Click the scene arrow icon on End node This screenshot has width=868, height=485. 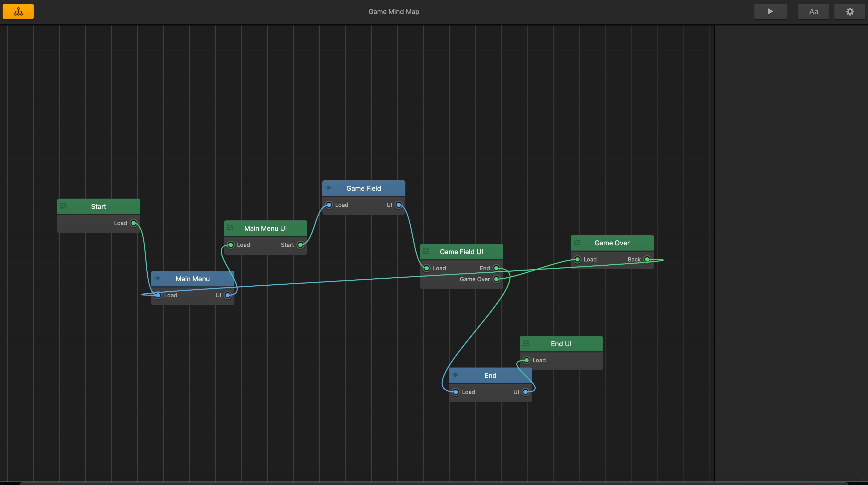tap(455, 375)
